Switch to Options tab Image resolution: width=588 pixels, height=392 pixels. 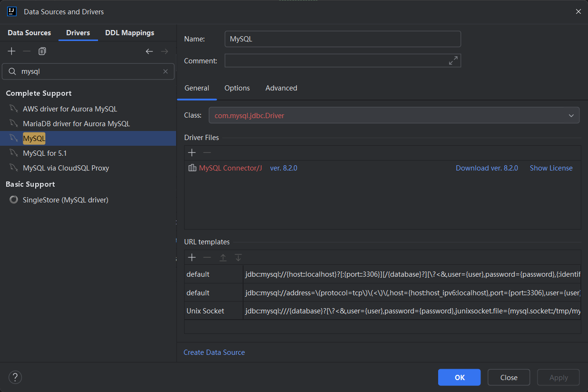[237, 88]
